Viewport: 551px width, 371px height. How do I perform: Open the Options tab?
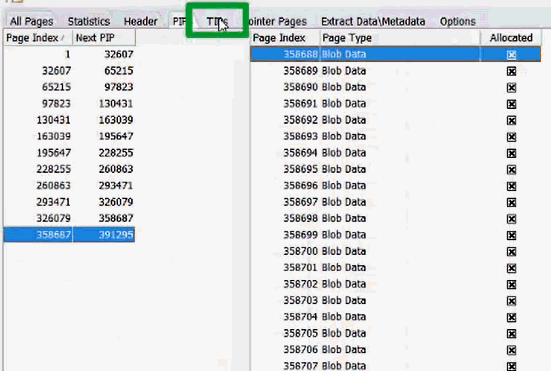(458, 21)
